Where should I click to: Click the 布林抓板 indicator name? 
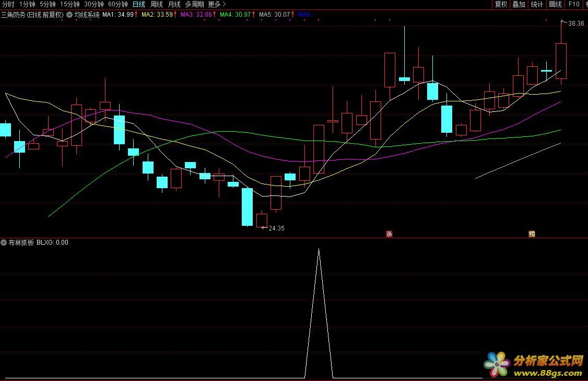[21, 243]
